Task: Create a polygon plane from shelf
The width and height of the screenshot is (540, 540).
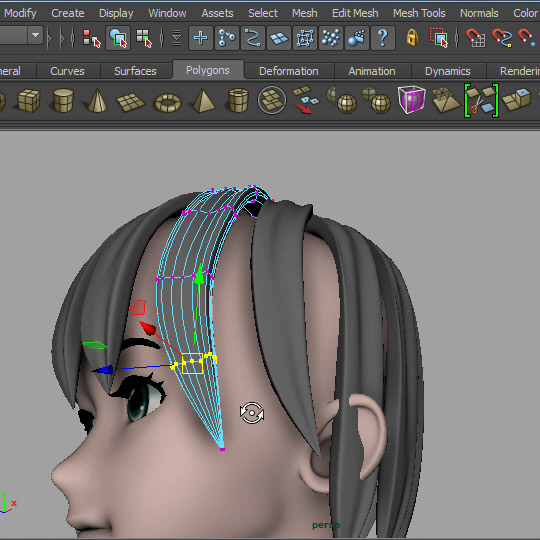Action: (x=131, y=102)
